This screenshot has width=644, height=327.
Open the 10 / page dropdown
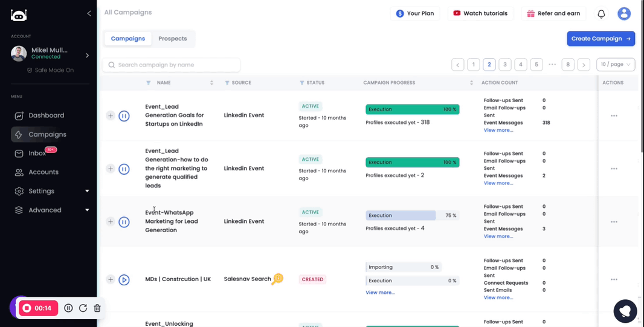coord(616,65)
